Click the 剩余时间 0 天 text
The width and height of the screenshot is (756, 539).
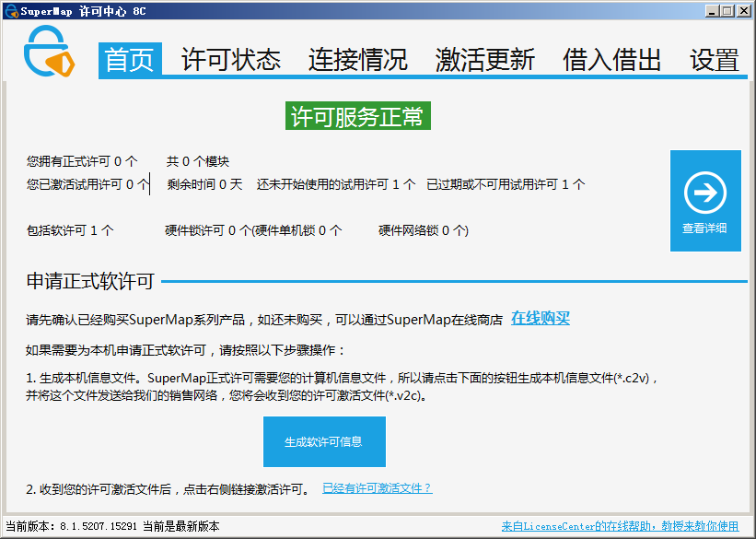(204, 184)
